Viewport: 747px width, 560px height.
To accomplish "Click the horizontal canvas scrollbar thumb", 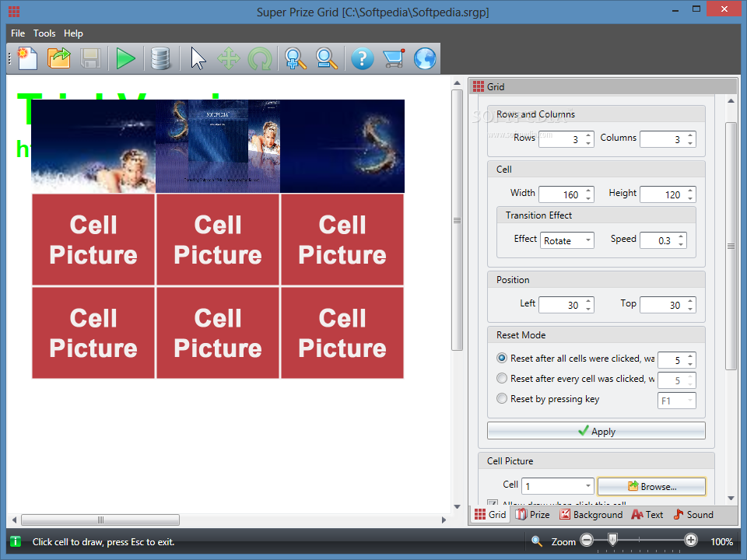I will pyautogui.click(x=100, y=520).
